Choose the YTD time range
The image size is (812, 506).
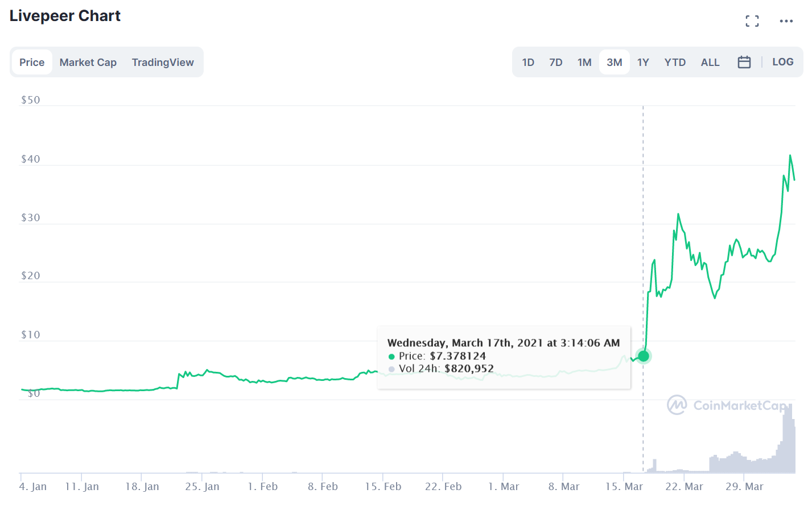[x=675, y=62]
